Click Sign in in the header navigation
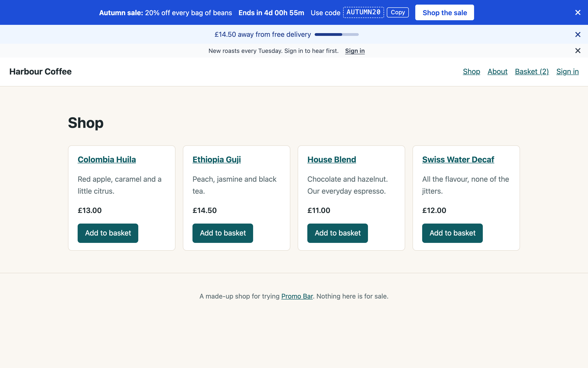Viewport: 588px width, 368px height. (x=567, y=72)
